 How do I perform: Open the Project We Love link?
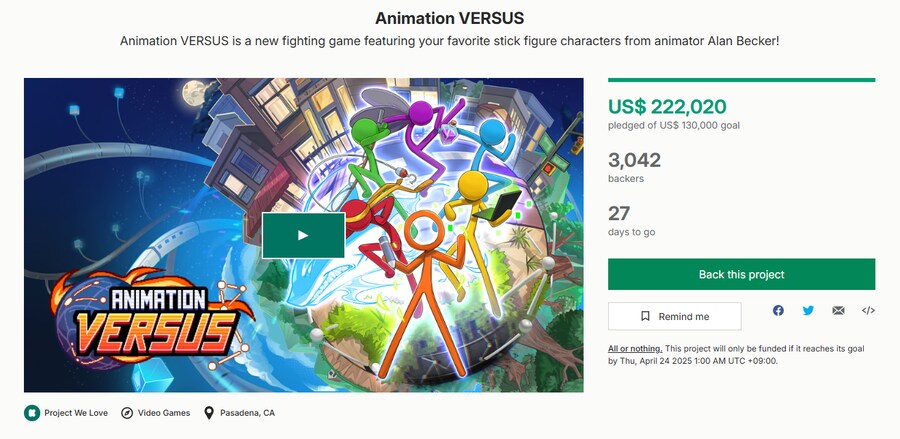click(x=76, y=412)
